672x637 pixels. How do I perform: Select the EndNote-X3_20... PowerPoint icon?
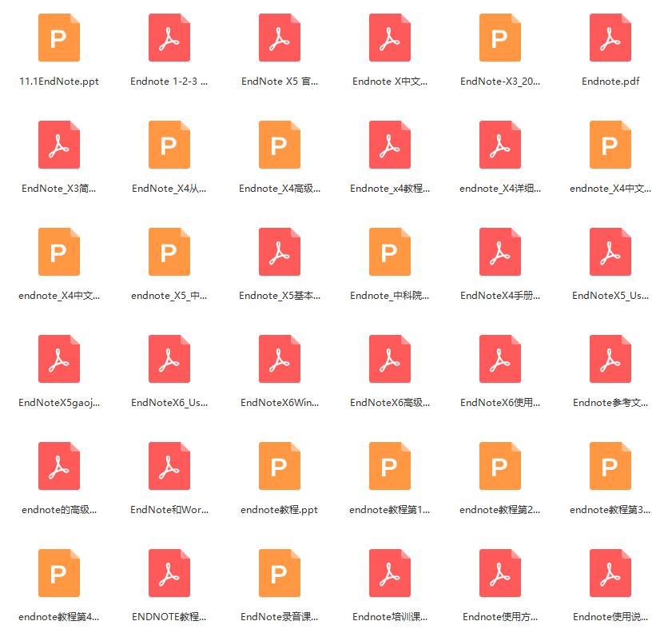[500, 38]
